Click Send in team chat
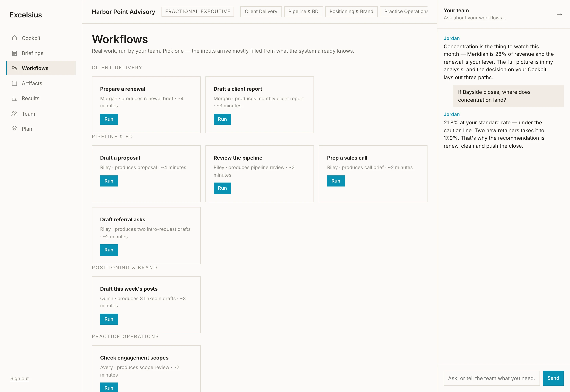Image resolution: width=570 pixels, height=392 pixels. [553, 378]
